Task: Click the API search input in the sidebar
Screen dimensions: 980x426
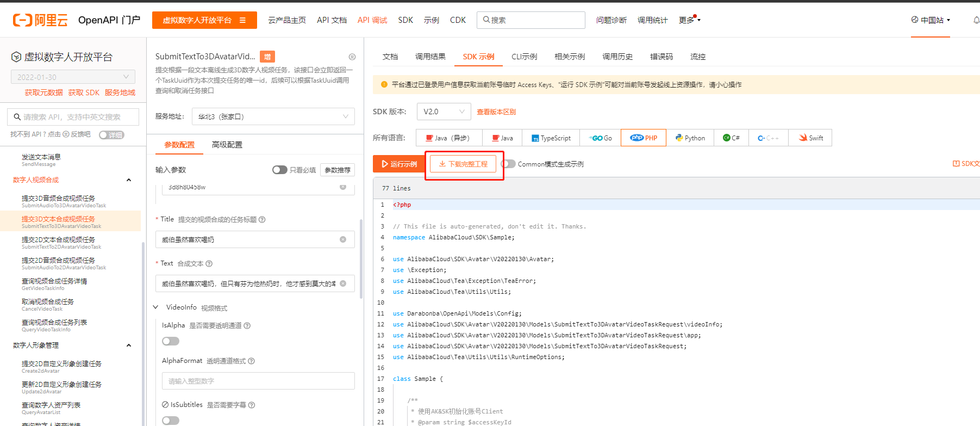Action: coord(73,117)
